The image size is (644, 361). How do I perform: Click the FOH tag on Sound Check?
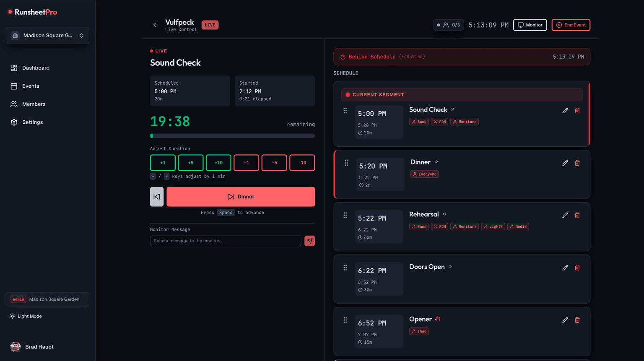coord(439,122)
